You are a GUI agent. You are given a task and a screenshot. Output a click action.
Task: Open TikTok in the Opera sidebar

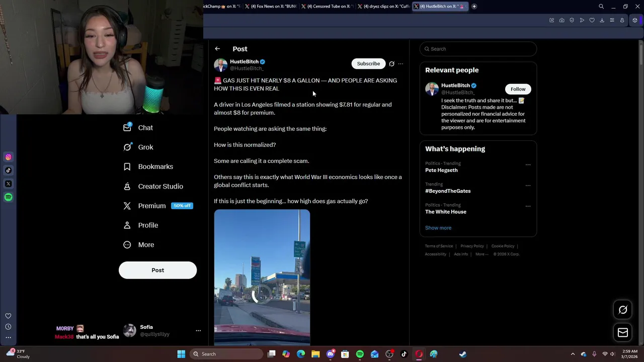point(8,170)
